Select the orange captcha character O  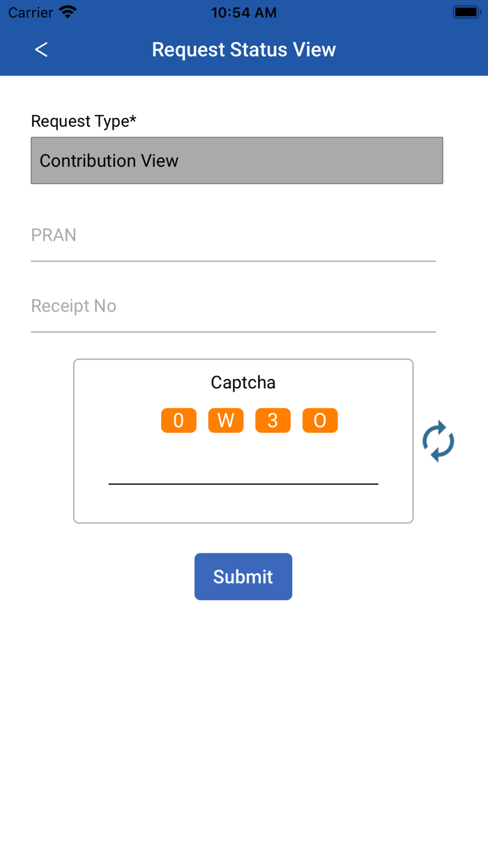[x=319, y=420]
